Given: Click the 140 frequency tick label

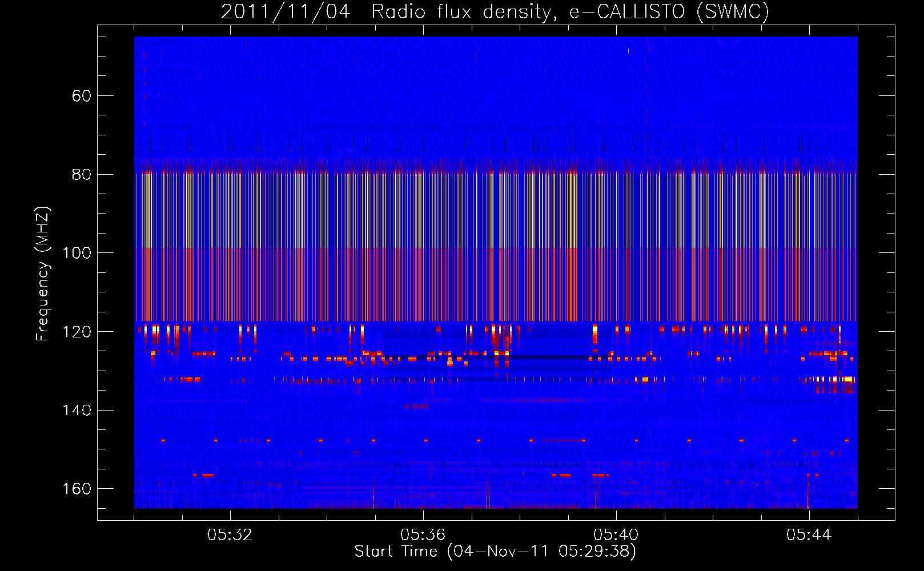Looking at the screenshot, I should pyautogui.click(x=77, y=411).
